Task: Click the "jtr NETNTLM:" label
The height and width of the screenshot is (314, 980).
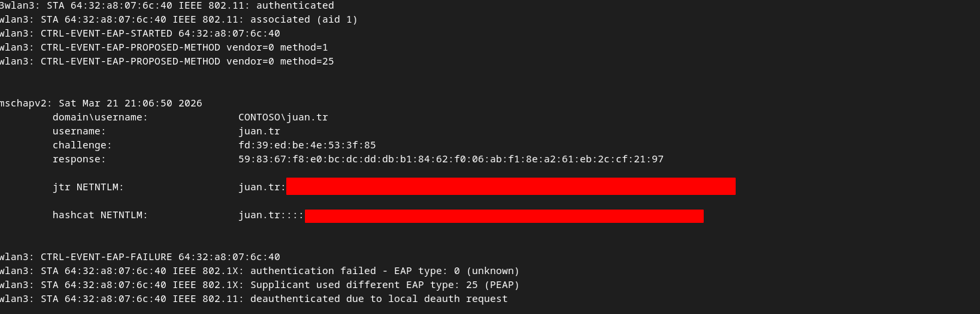Action: pyautogui.click(x=89, y=188)
